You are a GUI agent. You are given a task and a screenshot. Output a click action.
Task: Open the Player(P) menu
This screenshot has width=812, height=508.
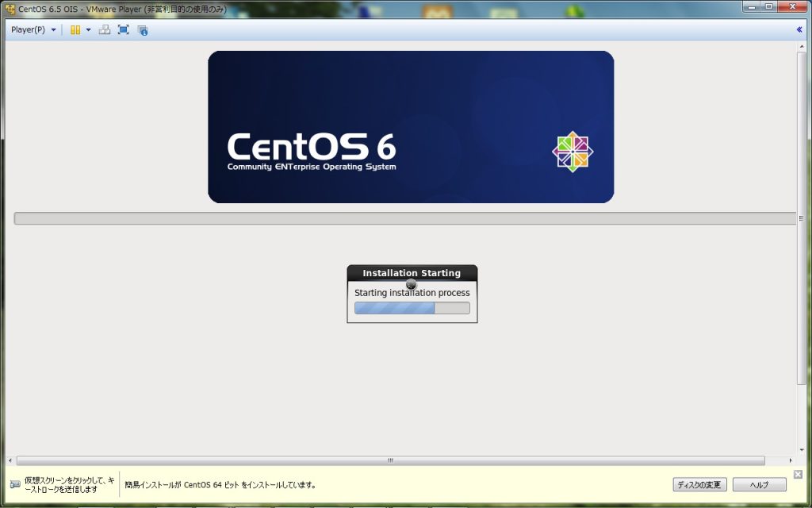[33, 30]
